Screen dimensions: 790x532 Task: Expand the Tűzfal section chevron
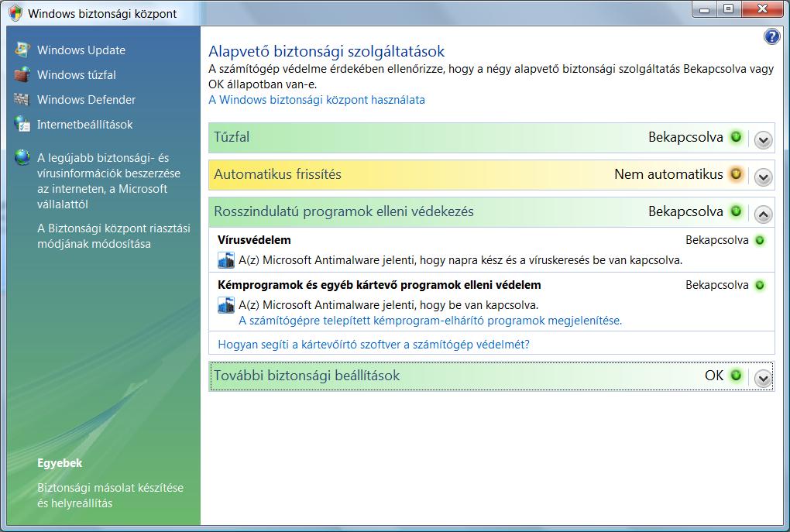pos(763,140)
